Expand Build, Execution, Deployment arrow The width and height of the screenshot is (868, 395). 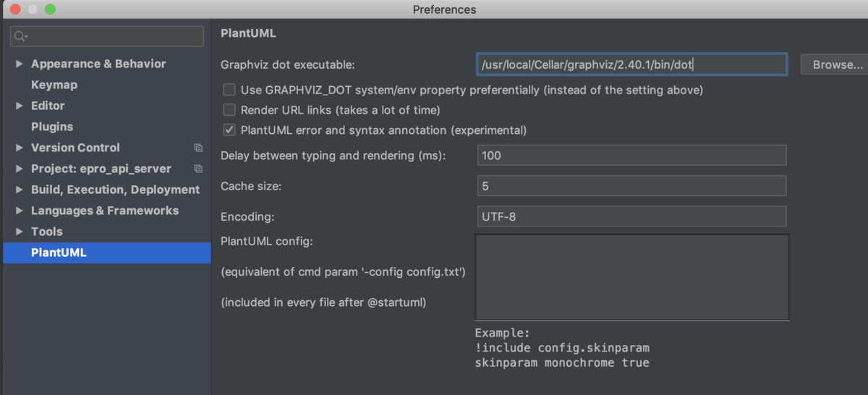pos(20,190)
